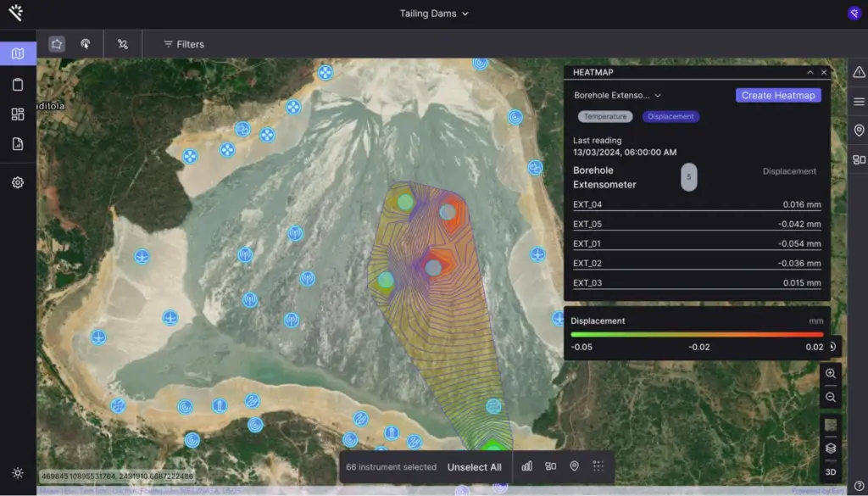This screenshot has height=496, width=868.
Task: Click the Displacement color gradient bar
Action: tap(697, 334)
